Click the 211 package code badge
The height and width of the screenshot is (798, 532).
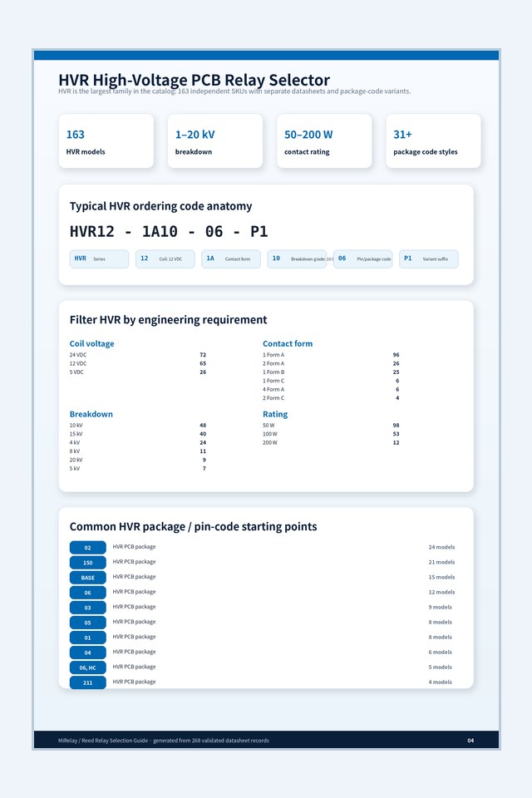pyautogui.click(x=87, y=682)
